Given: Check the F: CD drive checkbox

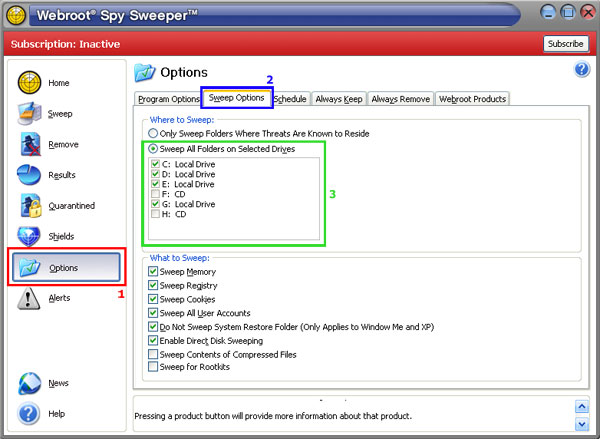Looking at the screenshot, I should 155,194.
